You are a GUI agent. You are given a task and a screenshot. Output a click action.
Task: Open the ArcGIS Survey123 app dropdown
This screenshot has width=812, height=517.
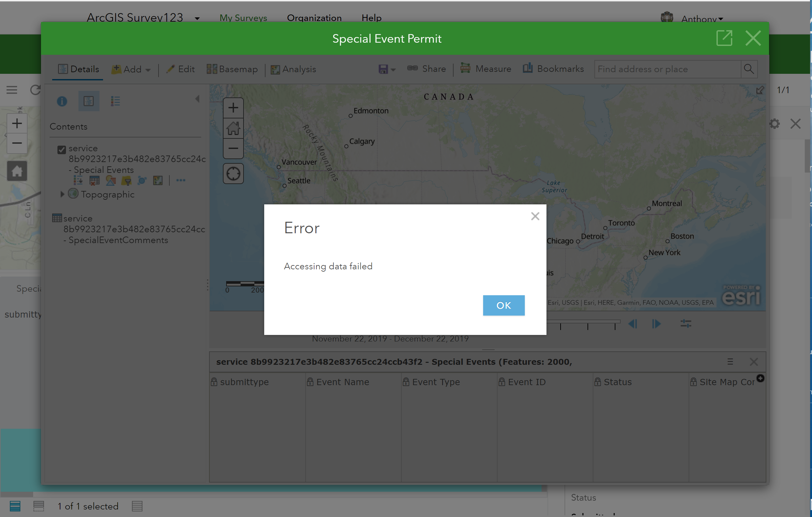(197, 19)
